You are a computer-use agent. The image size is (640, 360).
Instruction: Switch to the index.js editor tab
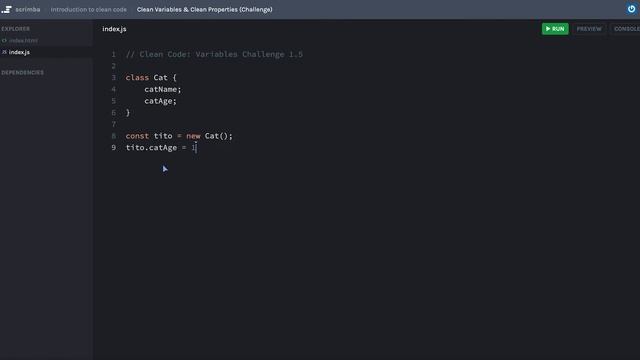(x=114, y=29)
